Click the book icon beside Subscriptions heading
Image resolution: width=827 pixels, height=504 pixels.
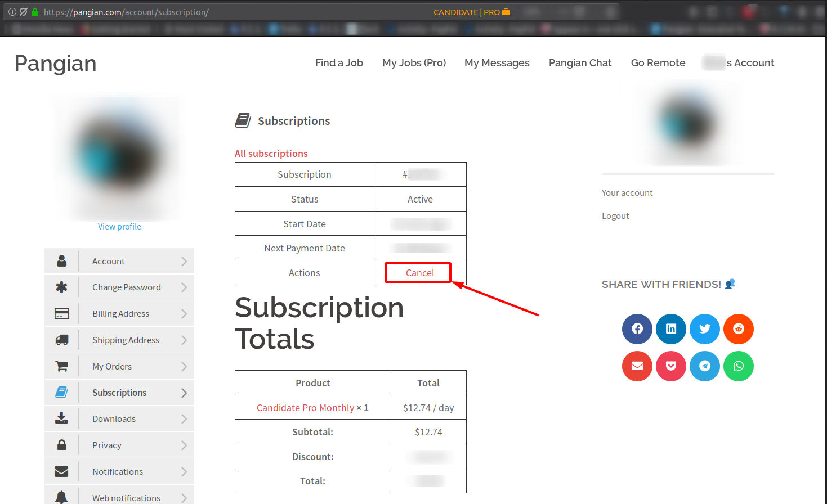243,120
